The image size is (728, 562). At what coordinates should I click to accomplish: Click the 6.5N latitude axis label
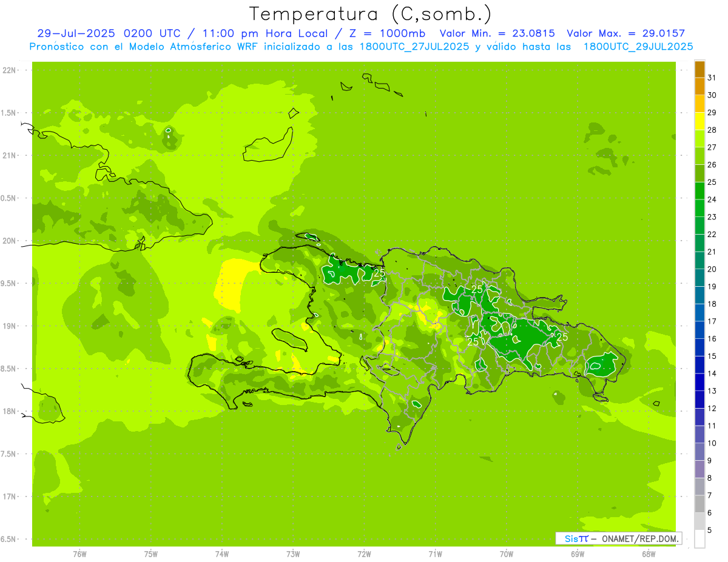coord(9,540)
